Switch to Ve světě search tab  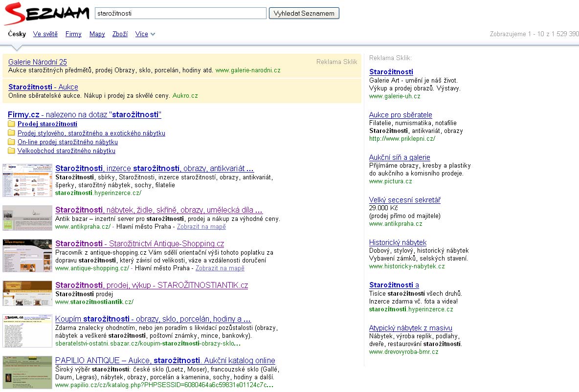(x=45, y=34)
